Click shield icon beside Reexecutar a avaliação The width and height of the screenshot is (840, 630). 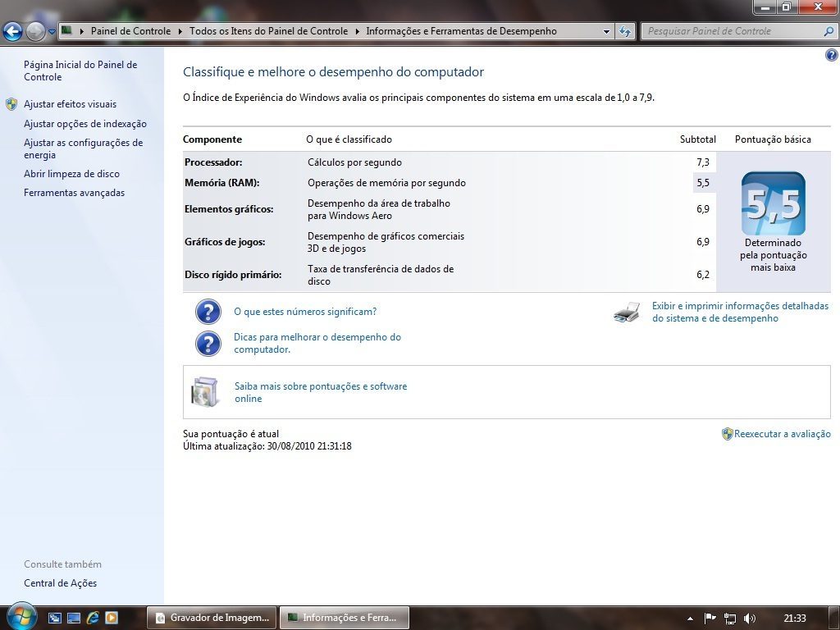(727, 434)
